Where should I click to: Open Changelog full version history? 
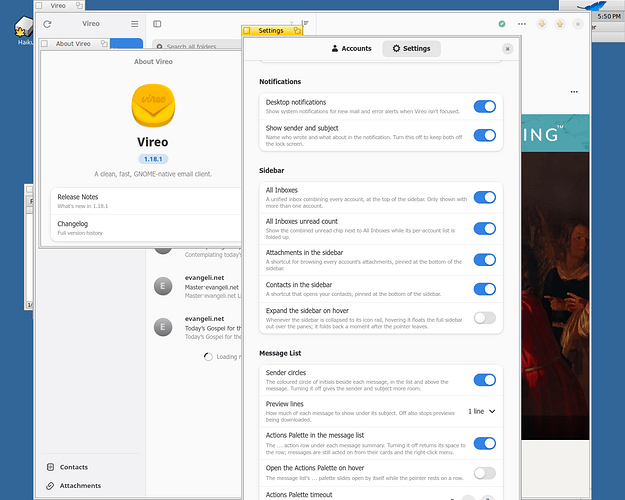coord(146,228)
